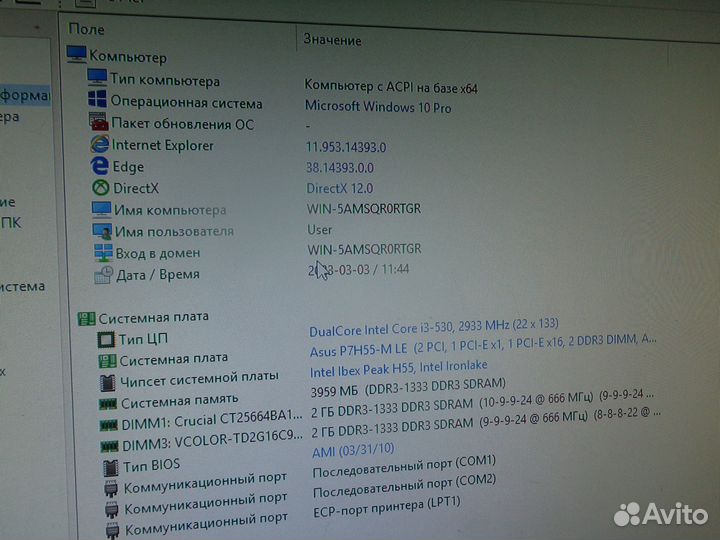Select the Компьютер с ACPI на базе x64 value

(x=391, y=86)
